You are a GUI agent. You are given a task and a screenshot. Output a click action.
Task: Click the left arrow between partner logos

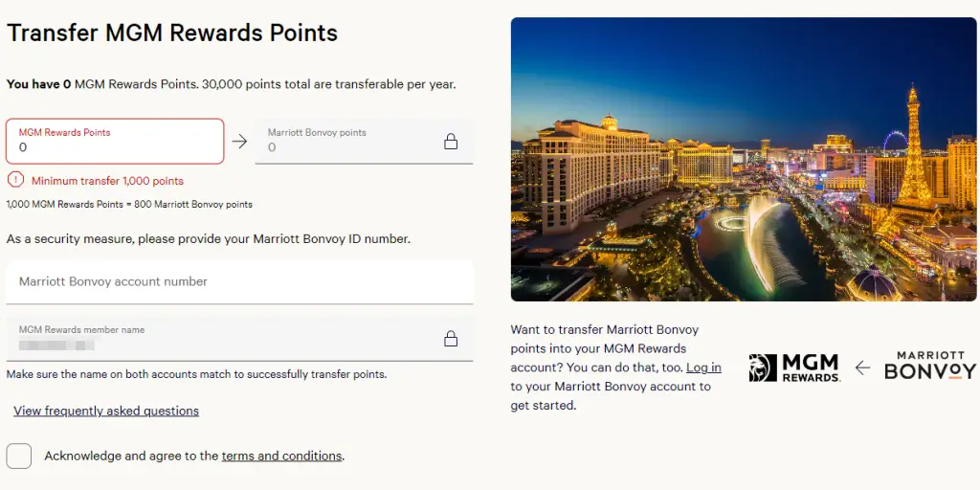tap(862, 368)
